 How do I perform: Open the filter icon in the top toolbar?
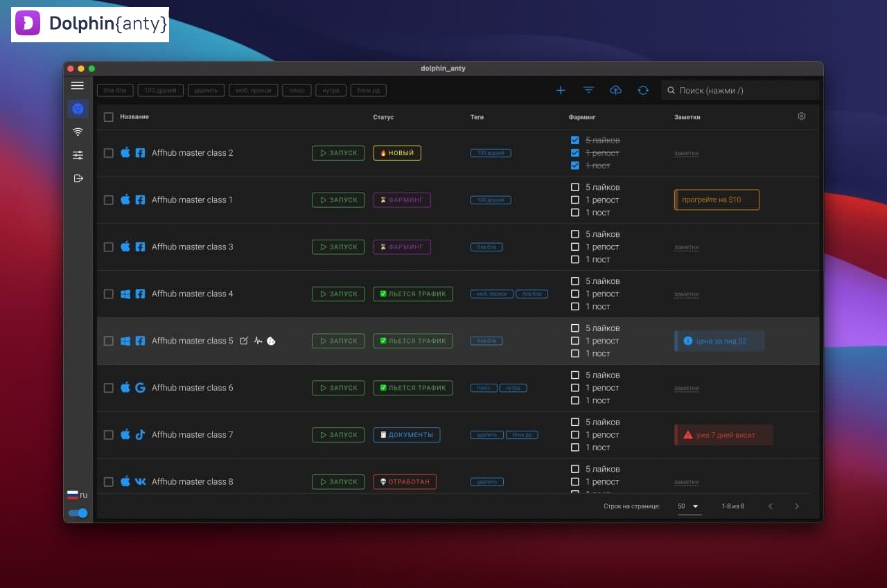click(588, 90)
